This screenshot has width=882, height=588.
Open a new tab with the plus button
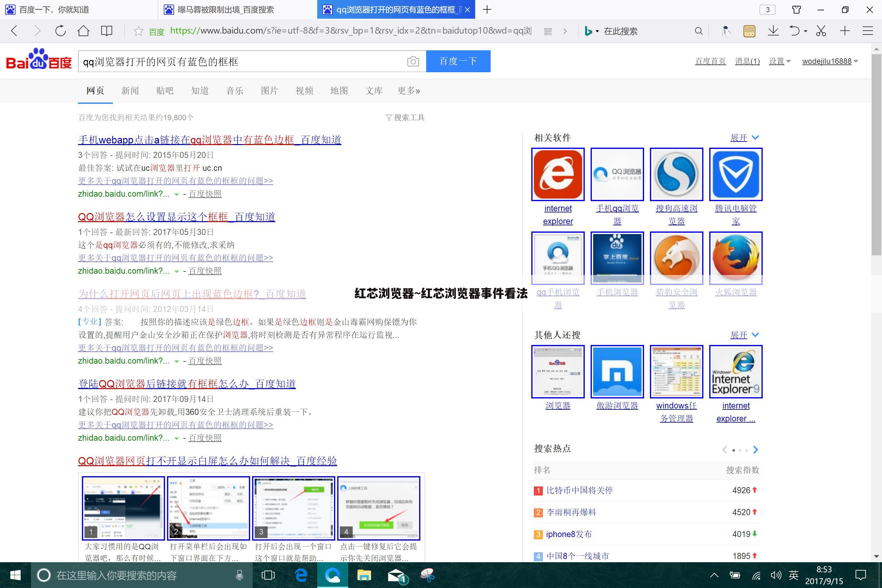tap(487, 9)
